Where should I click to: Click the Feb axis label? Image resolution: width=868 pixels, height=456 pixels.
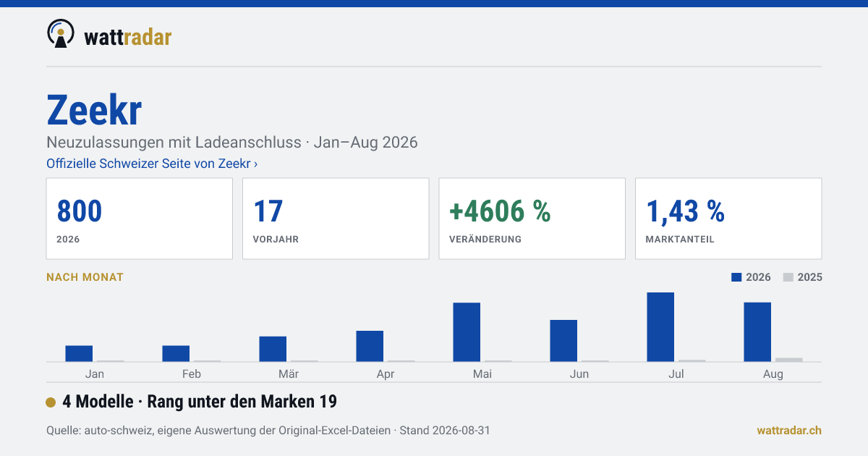pos(192,374)
